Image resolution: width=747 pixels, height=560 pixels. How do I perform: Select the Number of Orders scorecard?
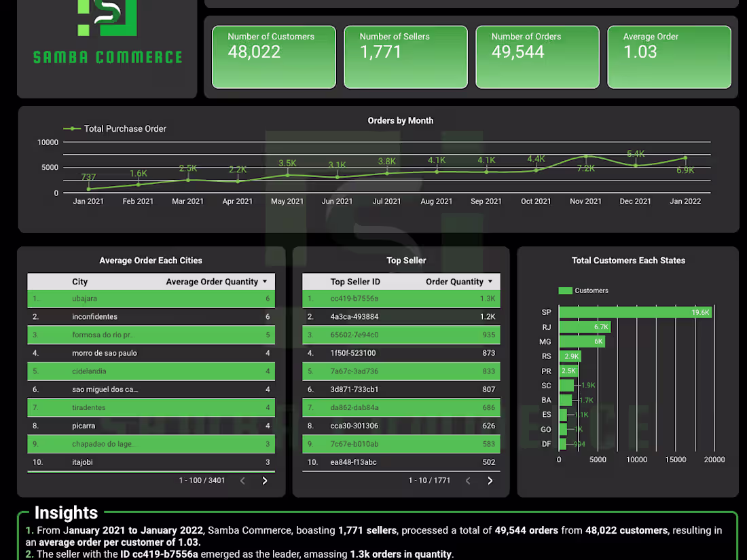tap(537, 57)
